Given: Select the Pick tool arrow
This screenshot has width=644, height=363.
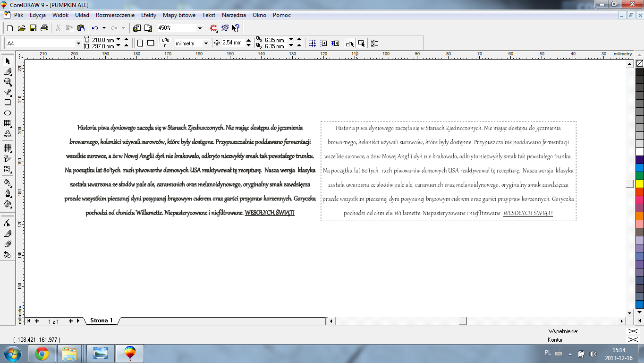Looking at the screenshot, I should click(8, 61).
